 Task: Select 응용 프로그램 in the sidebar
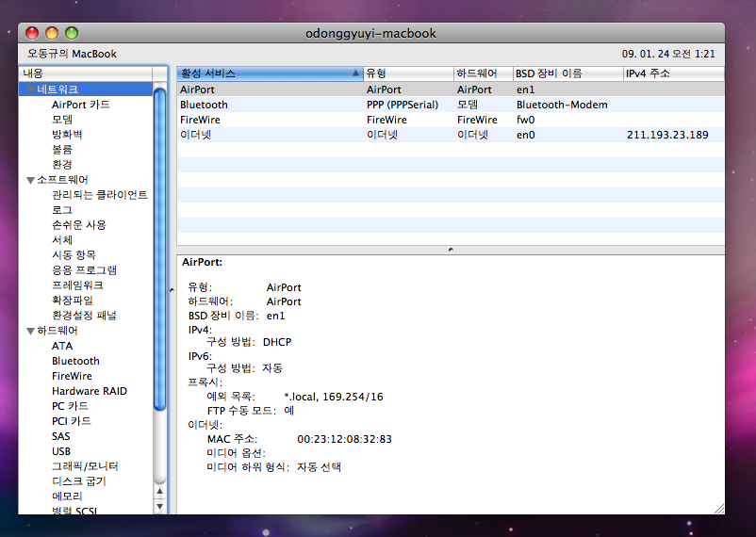pos(84,270)
